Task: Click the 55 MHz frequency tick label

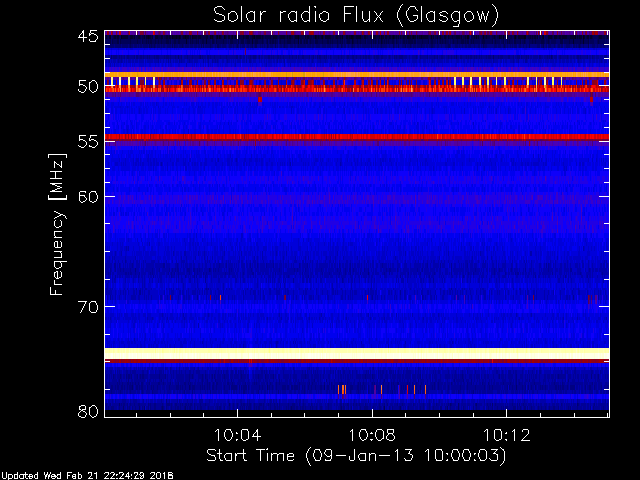Action: (x=87, y=143)
